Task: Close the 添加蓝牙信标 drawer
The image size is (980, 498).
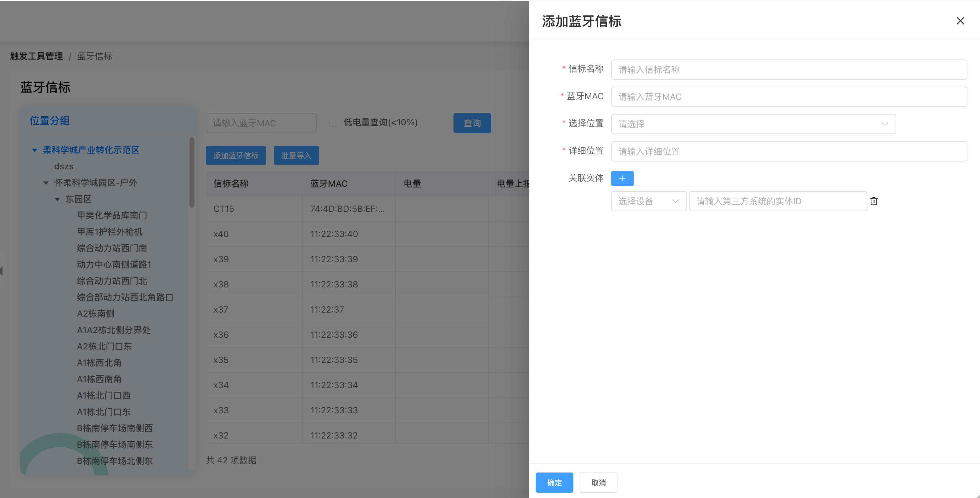Action: pyautogui.click(x=960, y=21)
